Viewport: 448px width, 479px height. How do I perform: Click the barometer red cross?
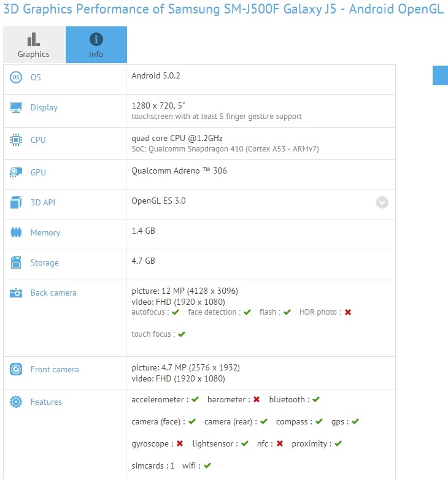click(x=257, y=399)
